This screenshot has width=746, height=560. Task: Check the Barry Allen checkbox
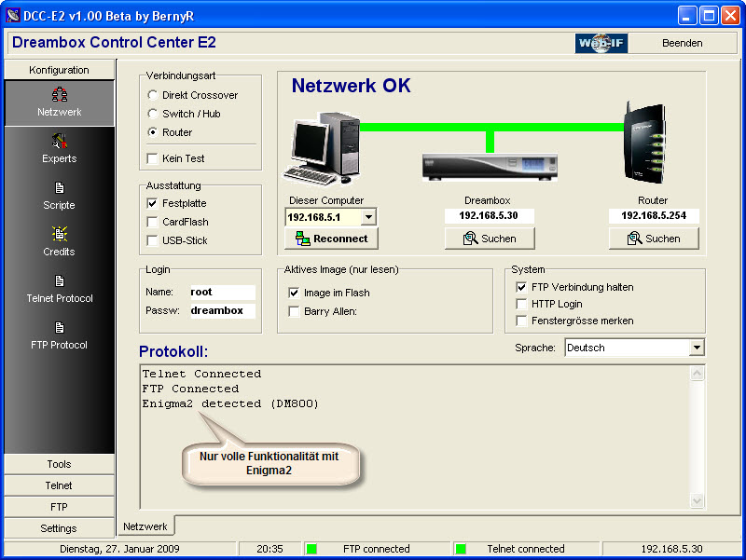tap(294, 311)
